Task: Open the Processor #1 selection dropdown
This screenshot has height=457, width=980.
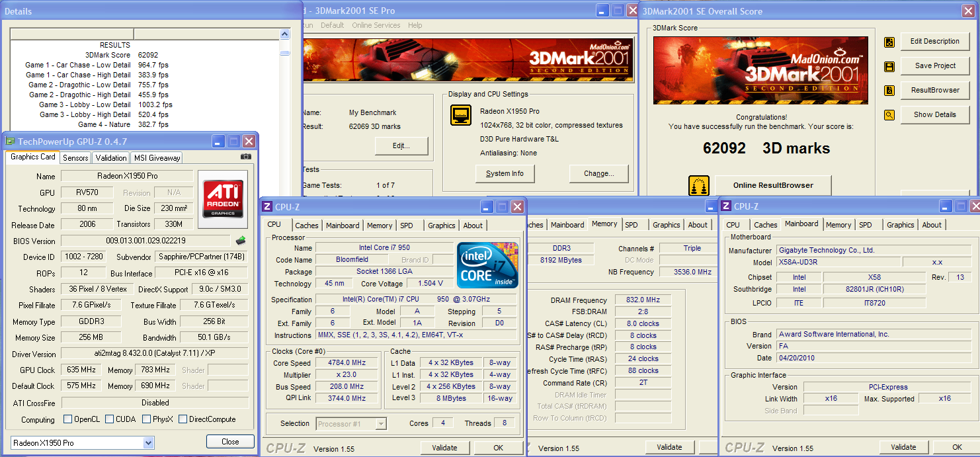Action: [381, 424]
